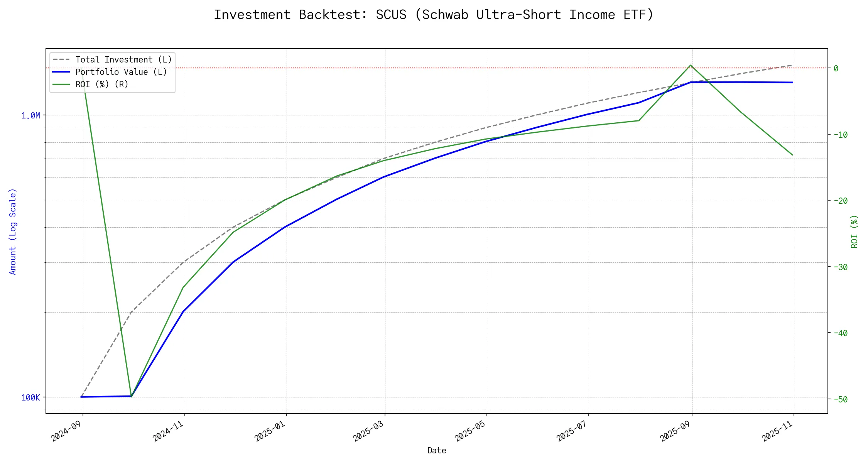Click the gray dashed line sample in legend
This screenshot has width=868, height=463.
[61, 60]
